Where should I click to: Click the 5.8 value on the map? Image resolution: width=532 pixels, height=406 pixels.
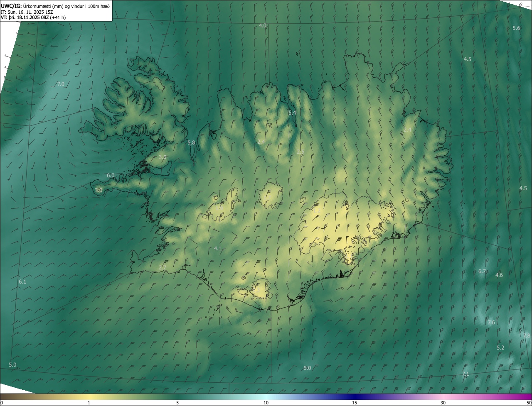click(x=191, y=143)
